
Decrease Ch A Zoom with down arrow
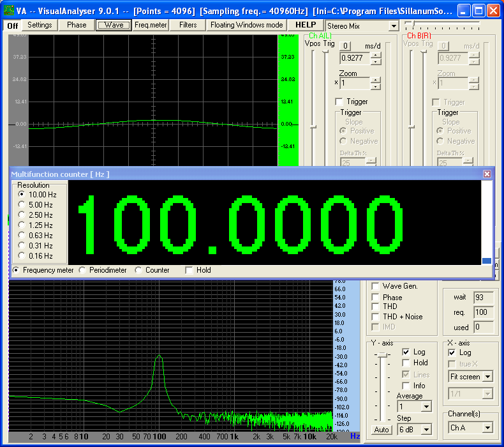(x=375, y=86)
